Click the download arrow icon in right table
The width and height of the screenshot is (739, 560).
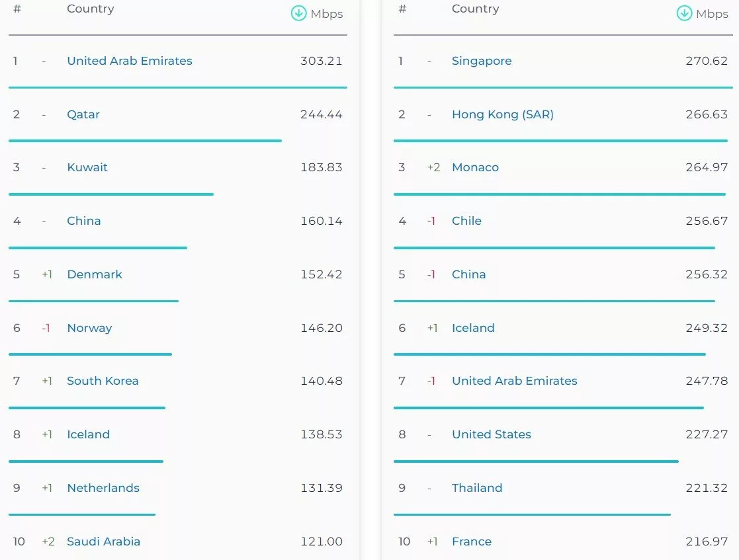coord(684,13)
